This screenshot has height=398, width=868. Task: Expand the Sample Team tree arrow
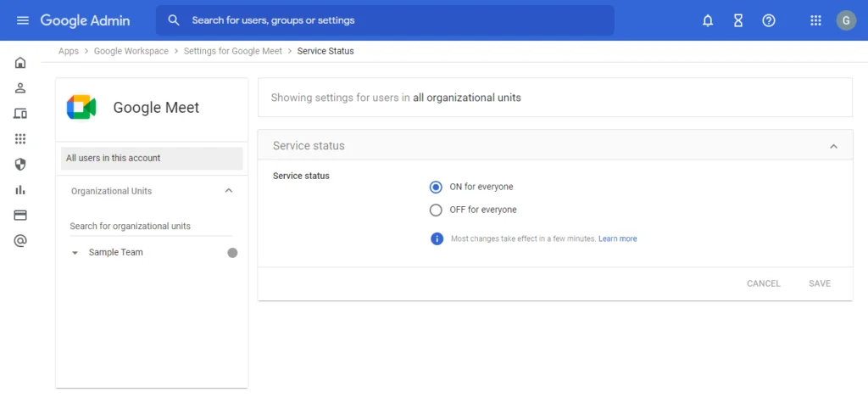(75, 253)
